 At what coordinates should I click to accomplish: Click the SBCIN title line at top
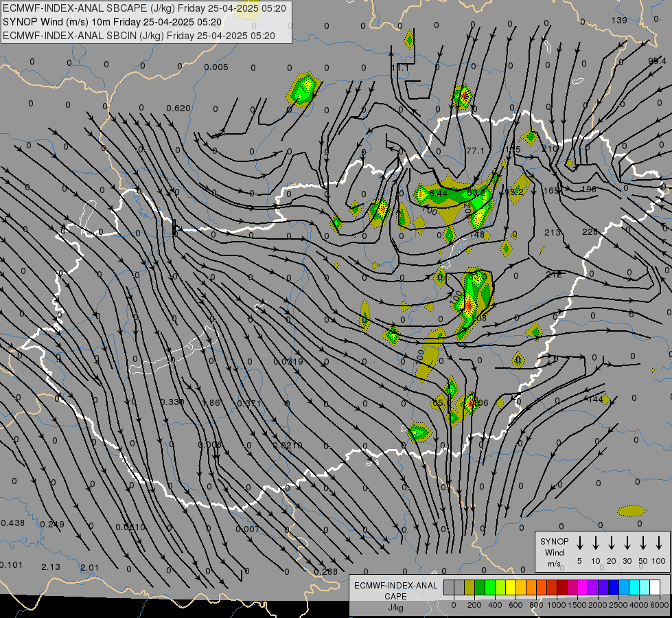click(139, 36)
